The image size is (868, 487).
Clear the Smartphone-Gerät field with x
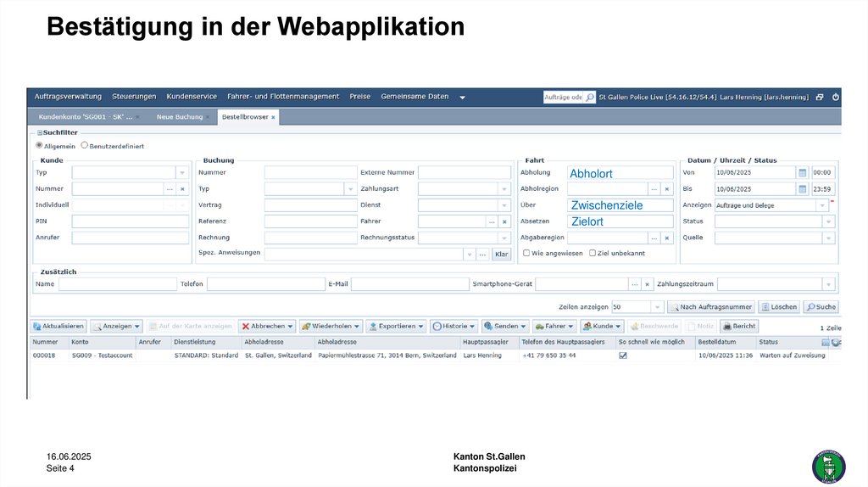647,284
